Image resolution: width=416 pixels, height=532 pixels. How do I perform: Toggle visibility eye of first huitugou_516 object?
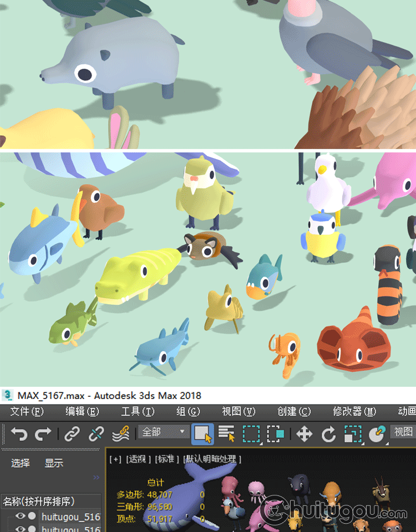pyautogui.click(x=21, y=516)
